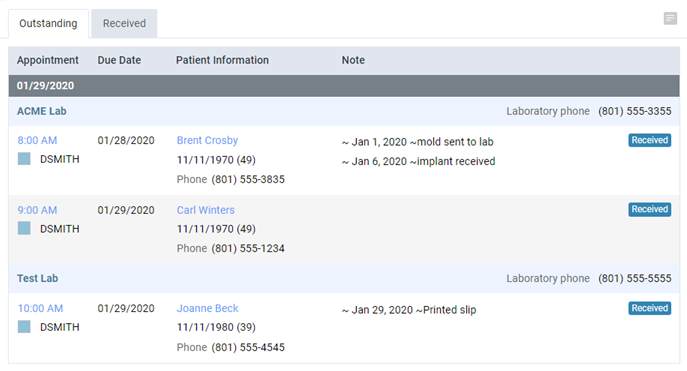Image resolution: width=687 pixels, height=371 pixels.
Task: Open Brent Crosby patient link
Action: 207,140
